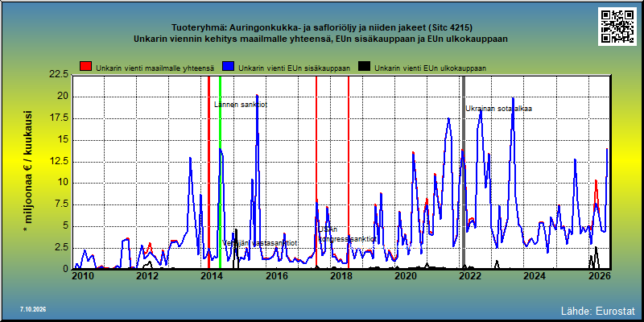Image resolution: width=644 pixels, height=322 pixels.
Task: Click the x-axis year 2024
Action: pyautogui.click(x=534, y=277)
